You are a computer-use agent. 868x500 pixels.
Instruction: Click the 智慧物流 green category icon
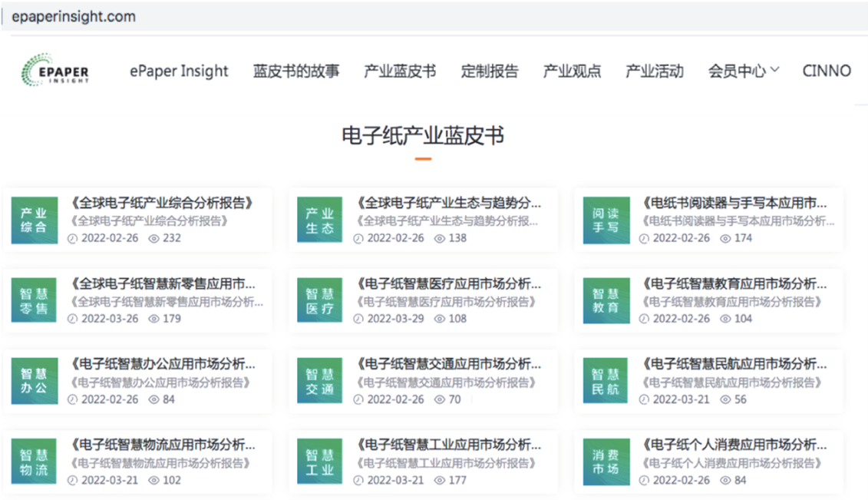pos(34,462)
